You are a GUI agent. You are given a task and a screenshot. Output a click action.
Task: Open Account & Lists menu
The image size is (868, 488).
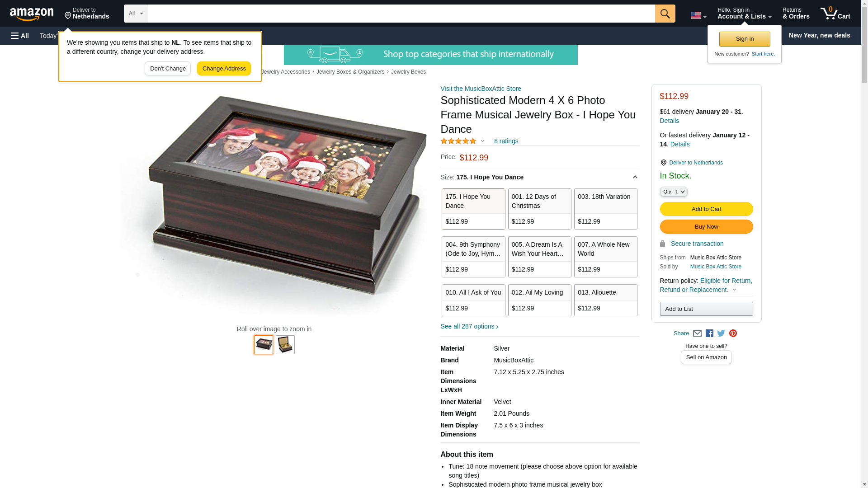744,14
